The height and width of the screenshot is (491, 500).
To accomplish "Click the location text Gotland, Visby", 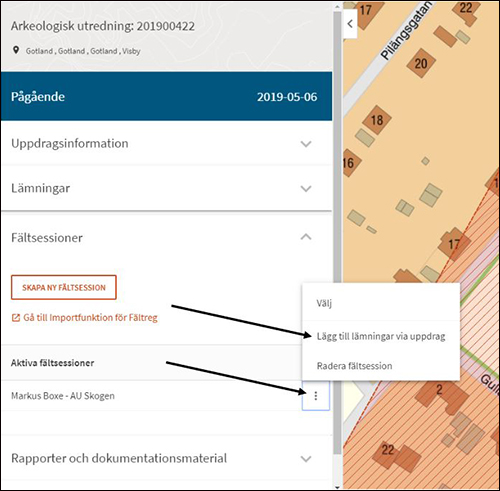I will (83, 51).
